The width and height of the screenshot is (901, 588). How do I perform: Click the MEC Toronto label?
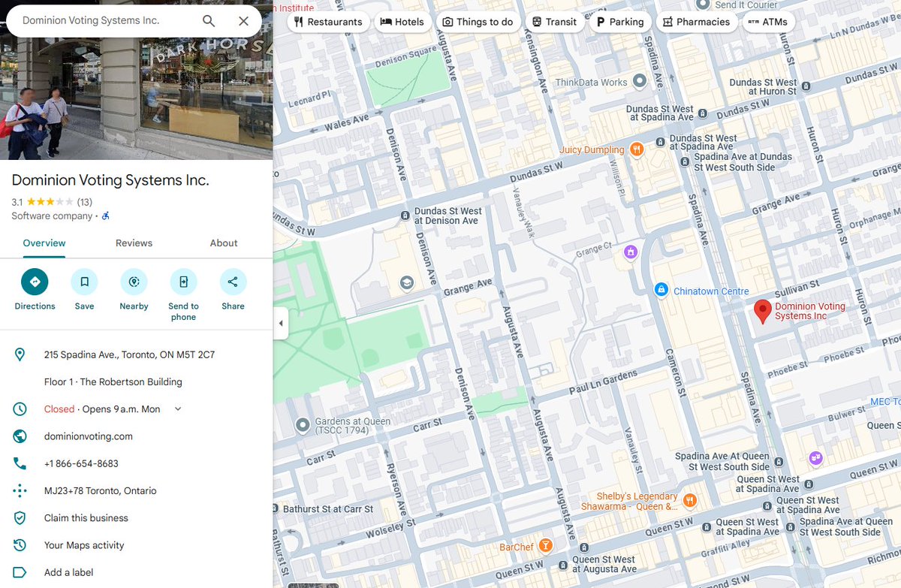click(885, 402)
